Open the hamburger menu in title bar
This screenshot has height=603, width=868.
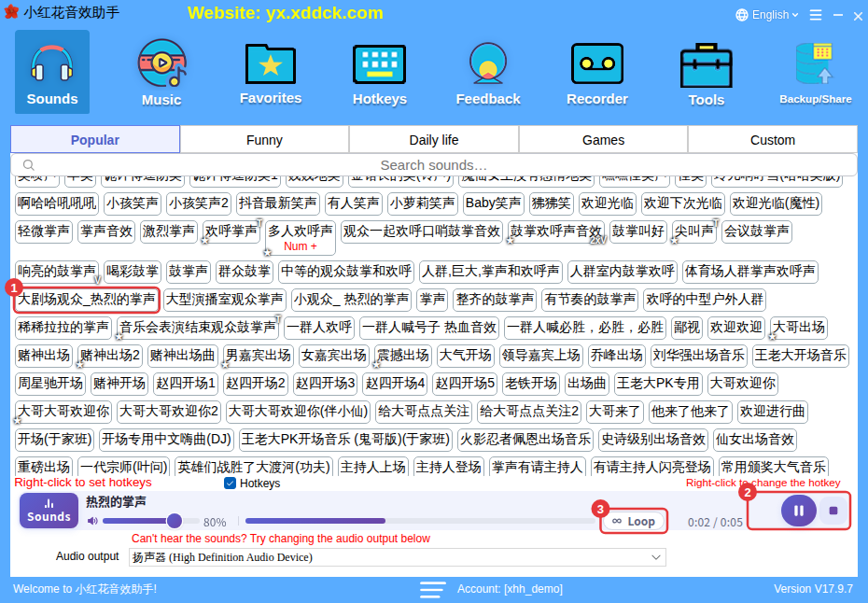click(x=816, y=15)
